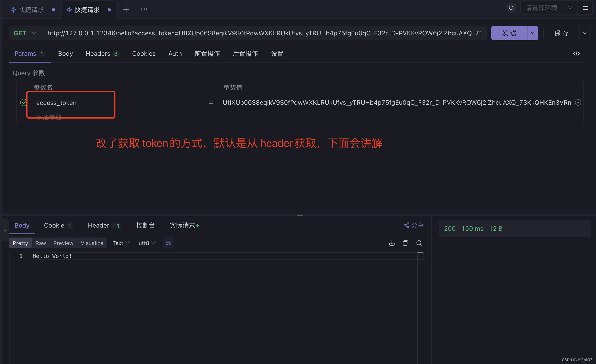Click the download response icon

pyautogui.click(x=392, y=243)
